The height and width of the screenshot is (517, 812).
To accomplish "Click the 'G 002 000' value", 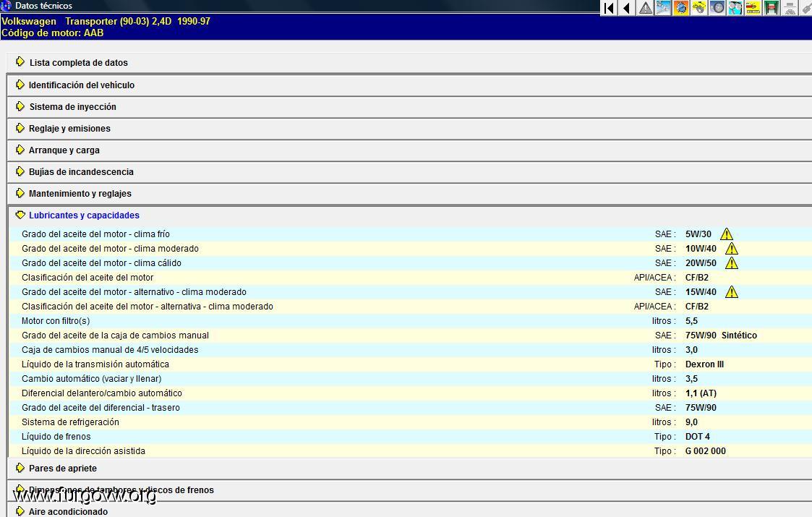I will [x=705, y=452].
